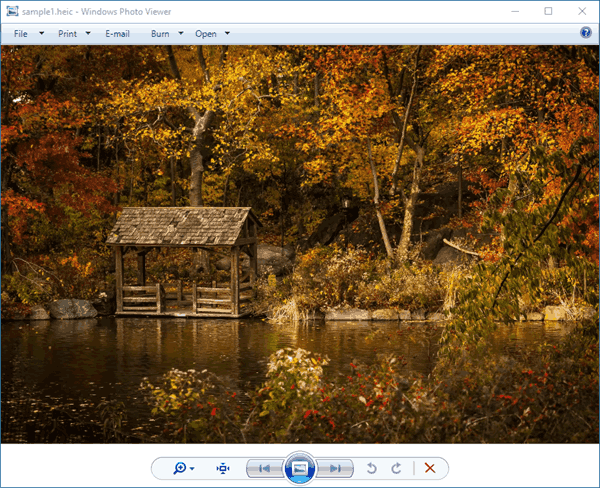Go to the previous photo
Image resolution: width=600 pixels, height=488 pixels.
tap(264, 468)
